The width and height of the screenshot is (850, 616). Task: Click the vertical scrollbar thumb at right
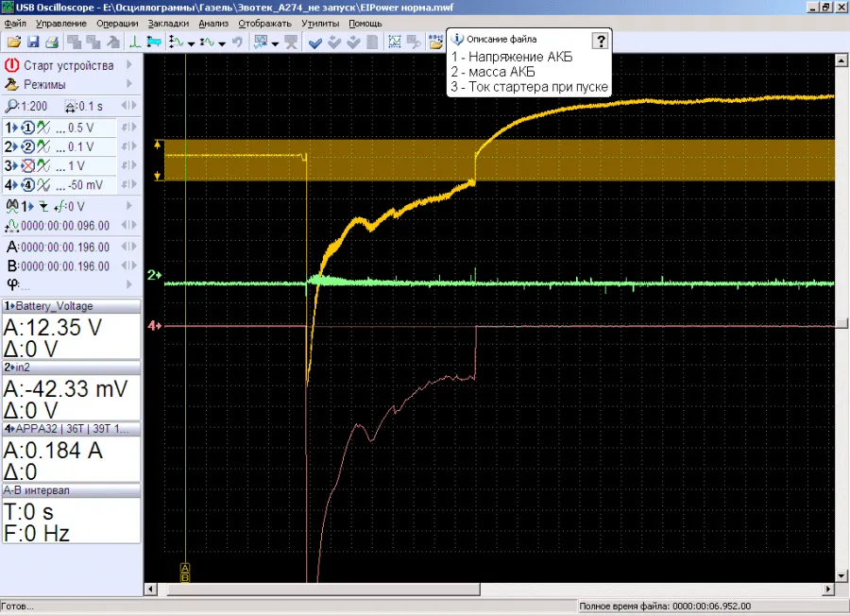pos(841,323)
